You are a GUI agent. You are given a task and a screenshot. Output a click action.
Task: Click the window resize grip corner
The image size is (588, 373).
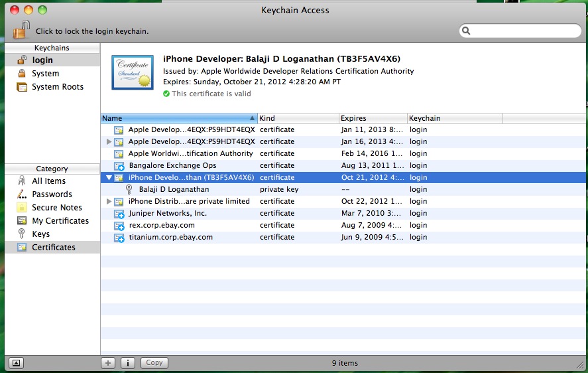pyautogui.click(x=580, y=364)
